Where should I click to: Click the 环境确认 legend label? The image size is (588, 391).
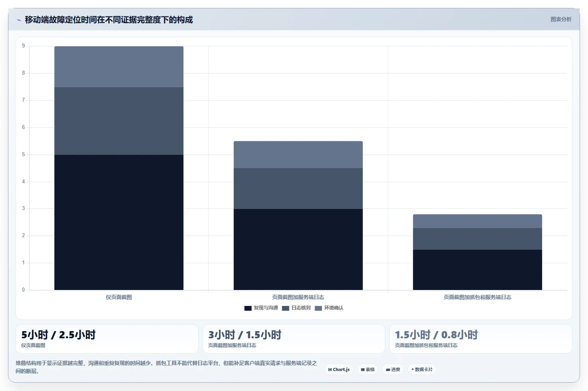click(334, 308)
